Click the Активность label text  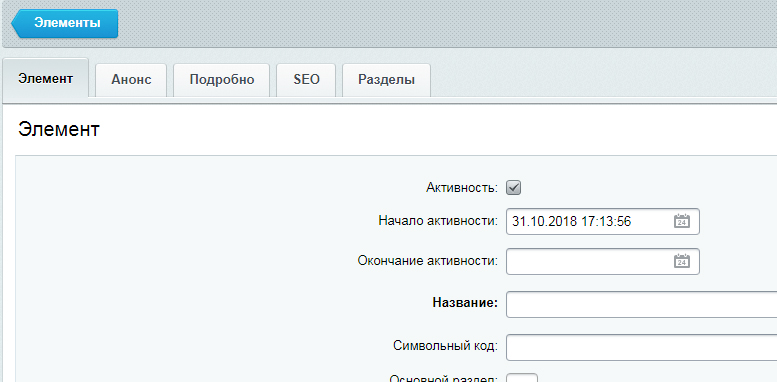pyautogui.click(x=462, y=188)
